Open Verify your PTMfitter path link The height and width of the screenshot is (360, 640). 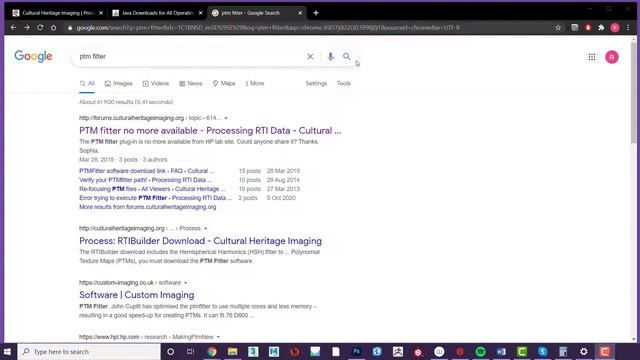tap(145, 180)
